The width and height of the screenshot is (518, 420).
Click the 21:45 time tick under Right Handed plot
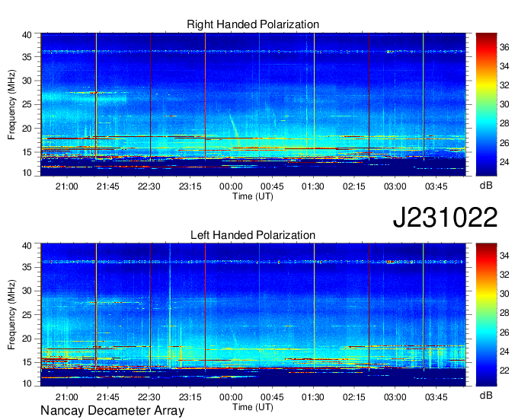pyautogui.click(x=107, y=186)
